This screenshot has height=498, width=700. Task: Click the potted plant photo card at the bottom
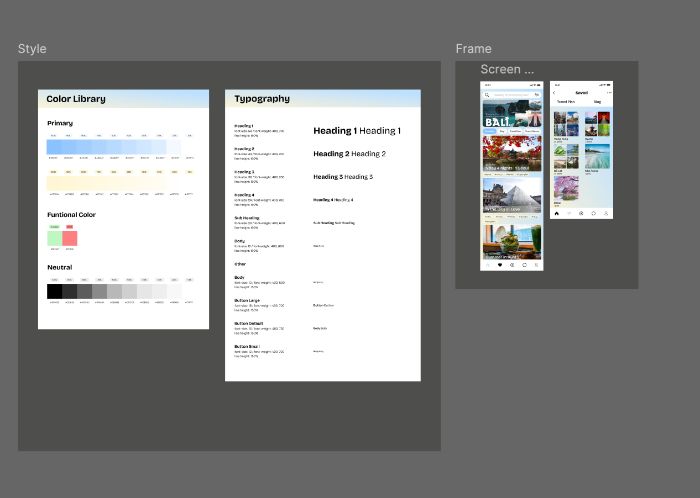pos(512,241)
